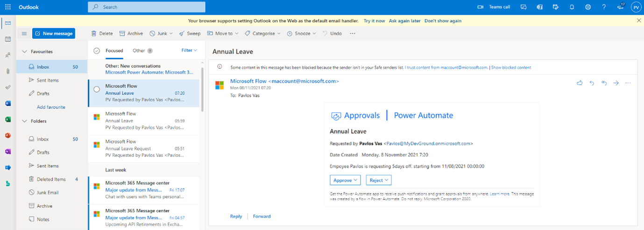Image resolution: width=644 pixels, height=230 pixels.
Task: Open the help question mark
Action: click(x=604, y=7)
